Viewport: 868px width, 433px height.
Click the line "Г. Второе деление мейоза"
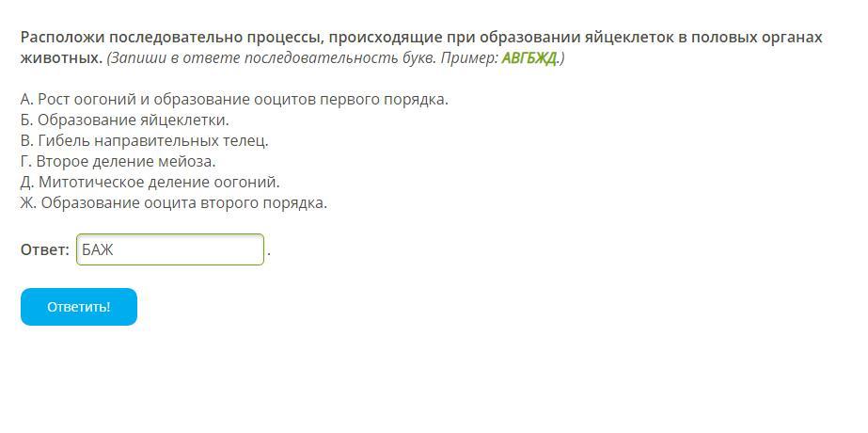click(x=118, y=161)
